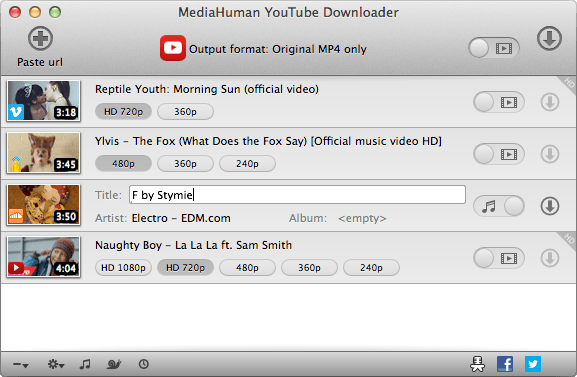Select HD 720p for Reptile Youth video
This screenshot has width=577, height=377.
[123, 112]
